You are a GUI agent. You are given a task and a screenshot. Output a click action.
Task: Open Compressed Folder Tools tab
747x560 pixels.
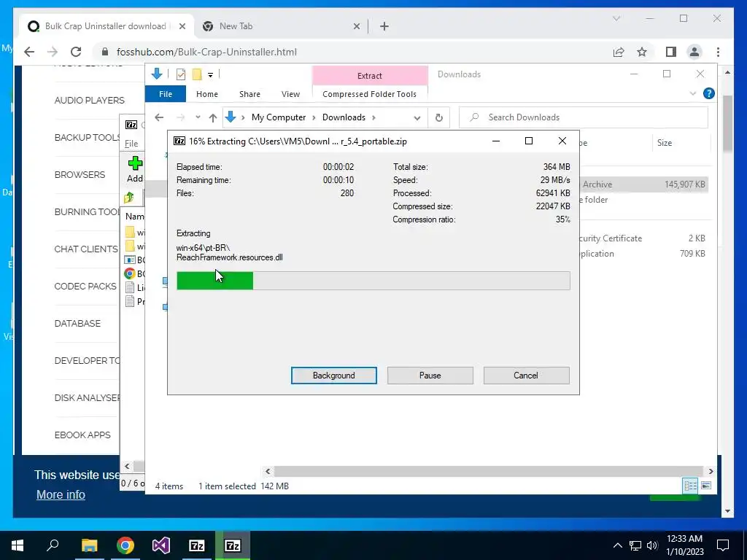[x=369, y=94]
